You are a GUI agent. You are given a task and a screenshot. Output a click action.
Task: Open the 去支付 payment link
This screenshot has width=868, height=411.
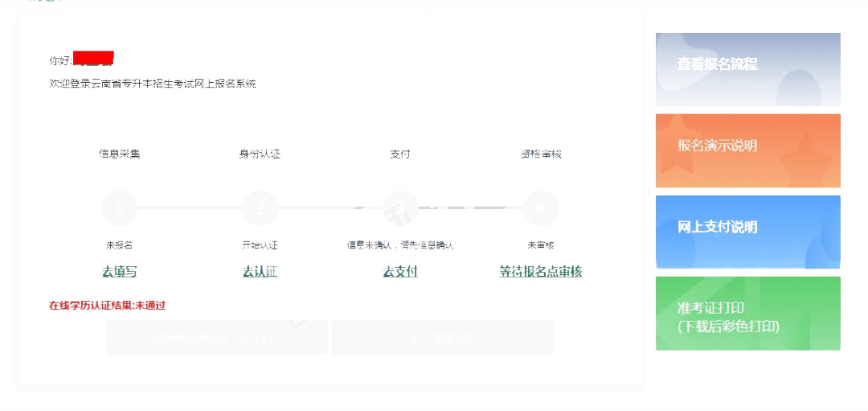tap(400, 272)
